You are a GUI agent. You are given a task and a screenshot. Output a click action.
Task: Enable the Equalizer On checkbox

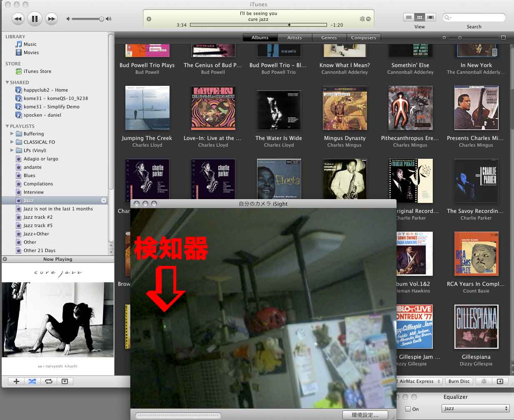(x=408, y=409)
